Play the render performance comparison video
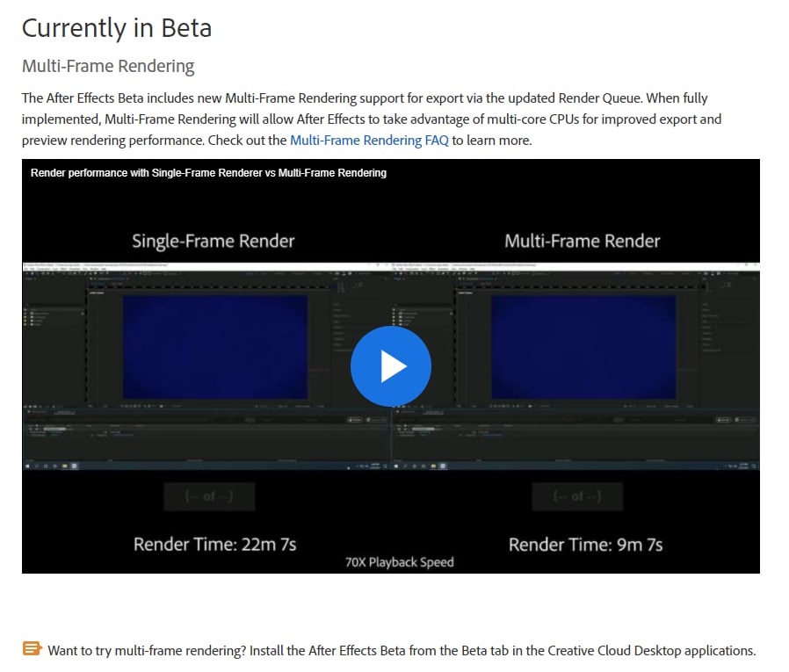This screenshot has width=789, height=672. pos(390,366)
